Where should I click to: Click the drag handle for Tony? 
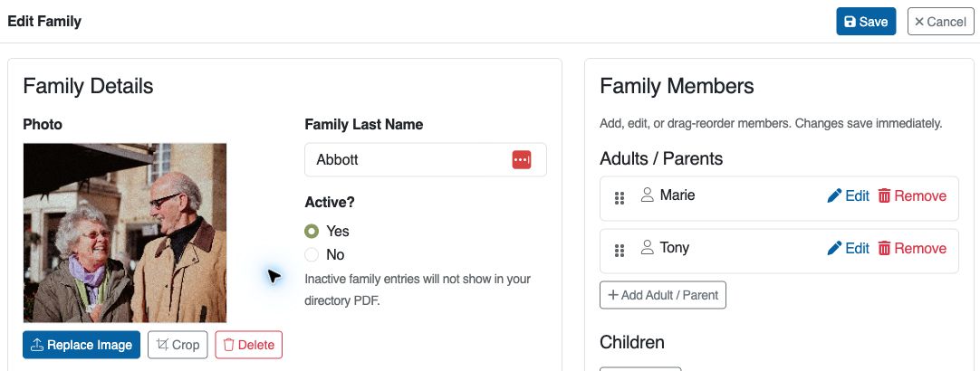coord(620,251)
